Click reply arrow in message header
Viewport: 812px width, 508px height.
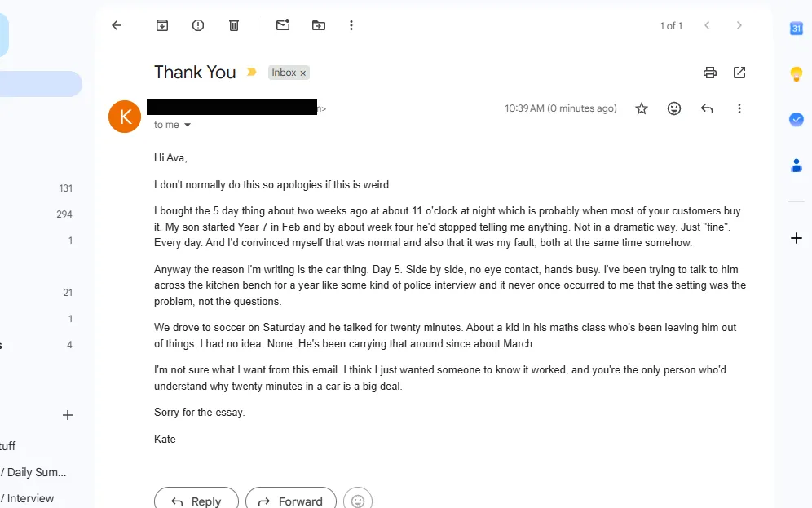pos(707,108)
